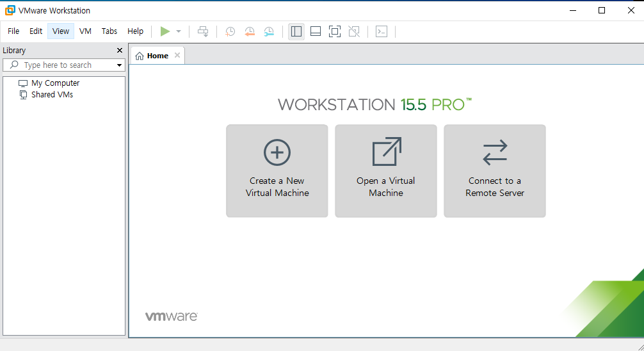Toggle the thumbnail bar view icon
The height and width of the screenshot is (351, 644).
pos(316,31)
